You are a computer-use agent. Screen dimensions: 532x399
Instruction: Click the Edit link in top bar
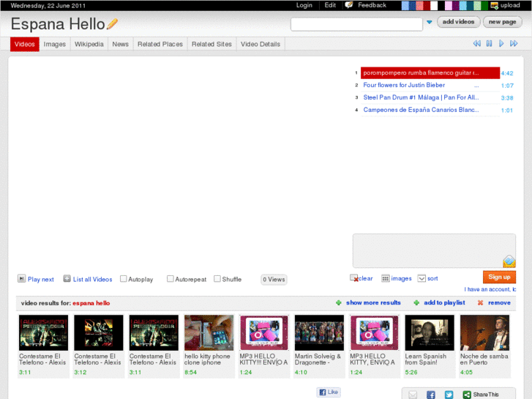click(x=330, y=5)
